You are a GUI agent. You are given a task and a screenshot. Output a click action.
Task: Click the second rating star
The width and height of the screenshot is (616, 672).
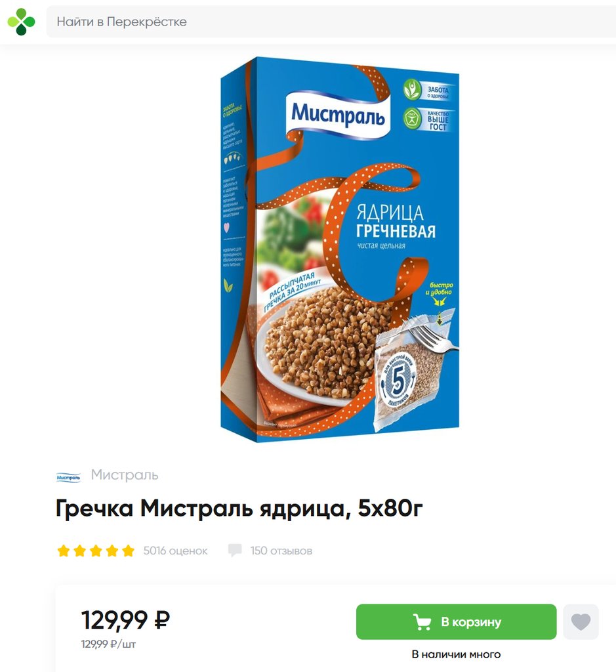click(x=79, y=551)
